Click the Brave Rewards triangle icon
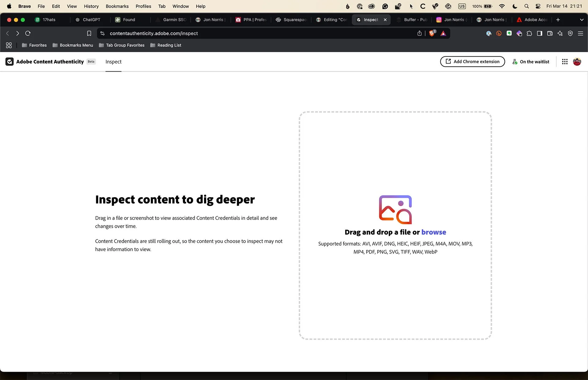588x380 pixels. (x=443, y=33)
